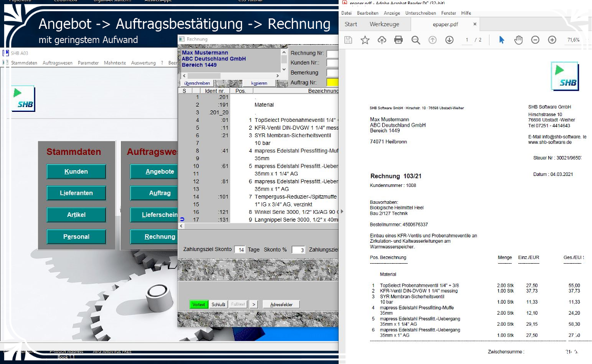Open the Unterschreiben menu in Acrobat
This screenshot has width=592, height=364.
click(x=421, y=13)
